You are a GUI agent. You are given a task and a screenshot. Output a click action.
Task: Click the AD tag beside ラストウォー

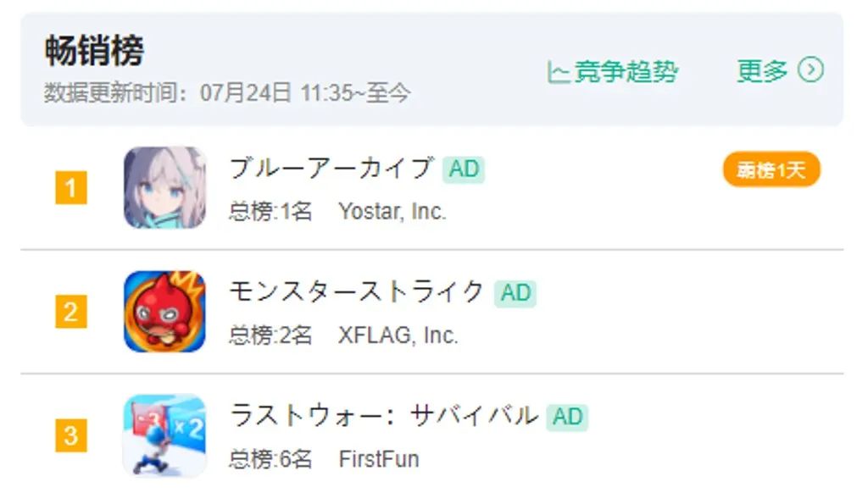(x=567, y=418)
